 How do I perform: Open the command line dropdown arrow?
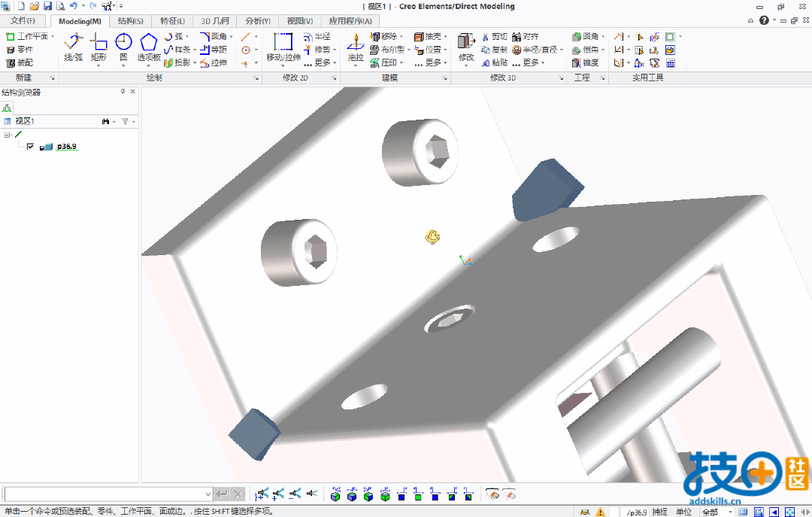point(208,494)
